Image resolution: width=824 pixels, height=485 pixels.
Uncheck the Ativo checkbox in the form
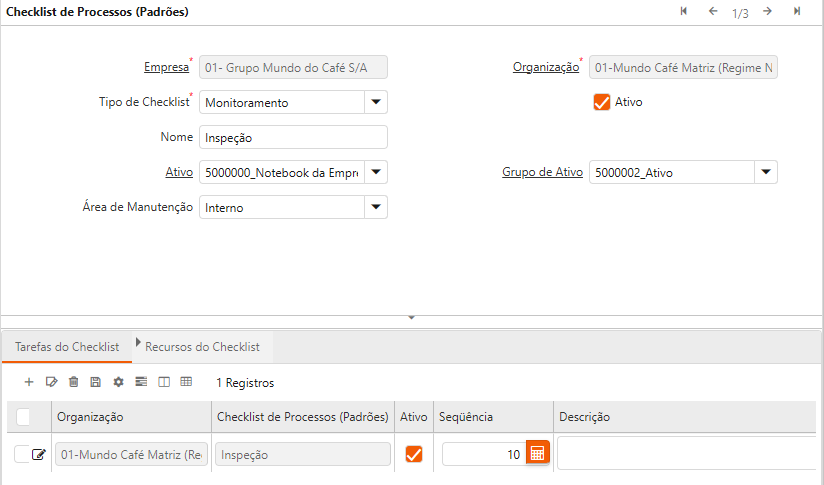[x=602, y=102]
